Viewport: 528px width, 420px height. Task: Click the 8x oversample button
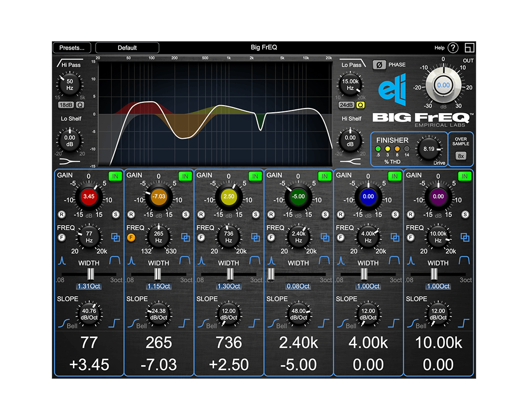(x=461, y=156)
